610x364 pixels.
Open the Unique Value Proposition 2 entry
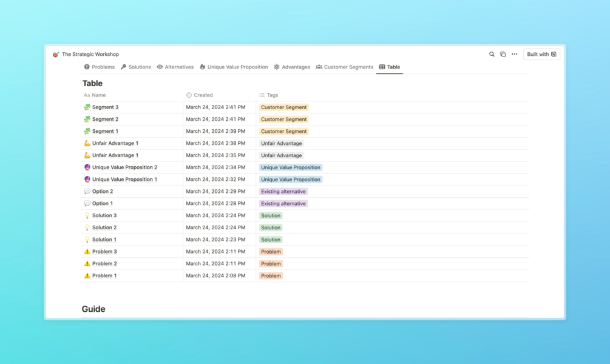(x=124, y=167)
